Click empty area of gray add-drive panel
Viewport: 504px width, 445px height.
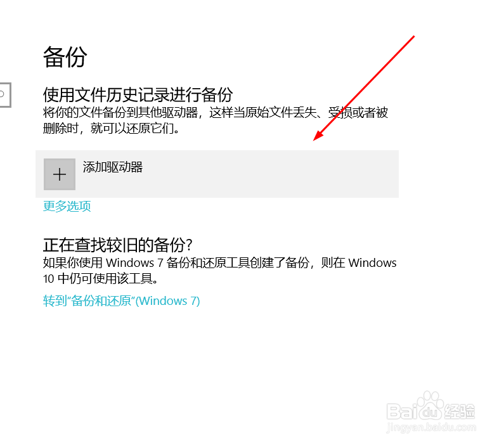click(x=270, y=174)
